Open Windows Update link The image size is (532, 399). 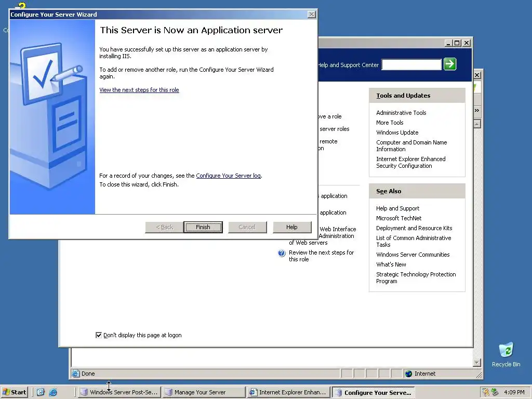pos(397,132)
